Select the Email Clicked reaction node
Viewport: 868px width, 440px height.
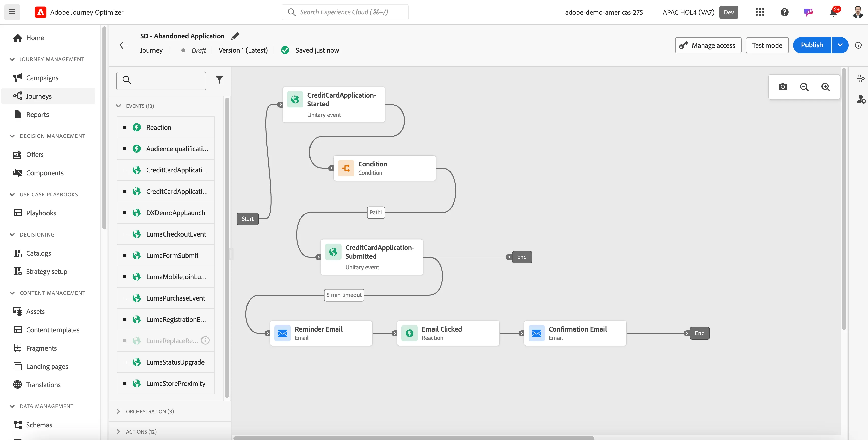[x=448, y=333]
